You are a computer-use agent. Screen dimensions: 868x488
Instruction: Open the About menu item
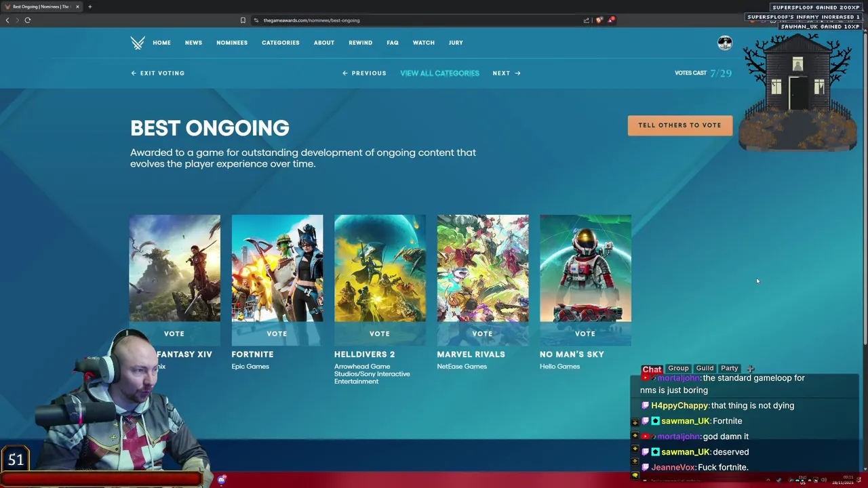point(324,43)
